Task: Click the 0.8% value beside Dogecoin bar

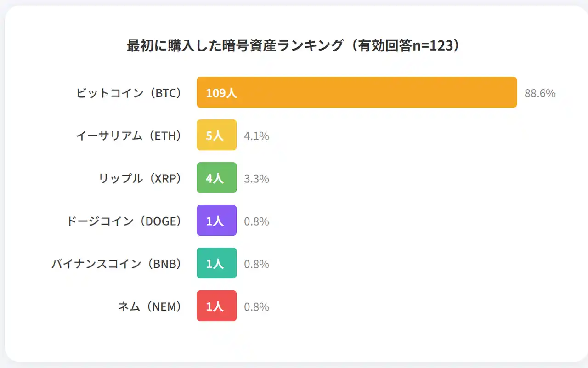Action: point(256,222)
